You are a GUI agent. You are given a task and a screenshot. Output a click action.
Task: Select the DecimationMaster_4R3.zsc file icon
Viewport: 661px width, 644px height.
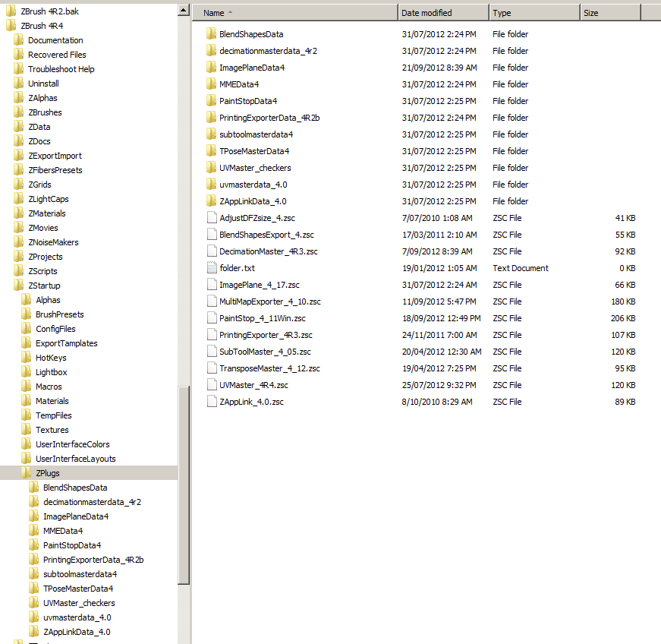(x=212, y=251)
